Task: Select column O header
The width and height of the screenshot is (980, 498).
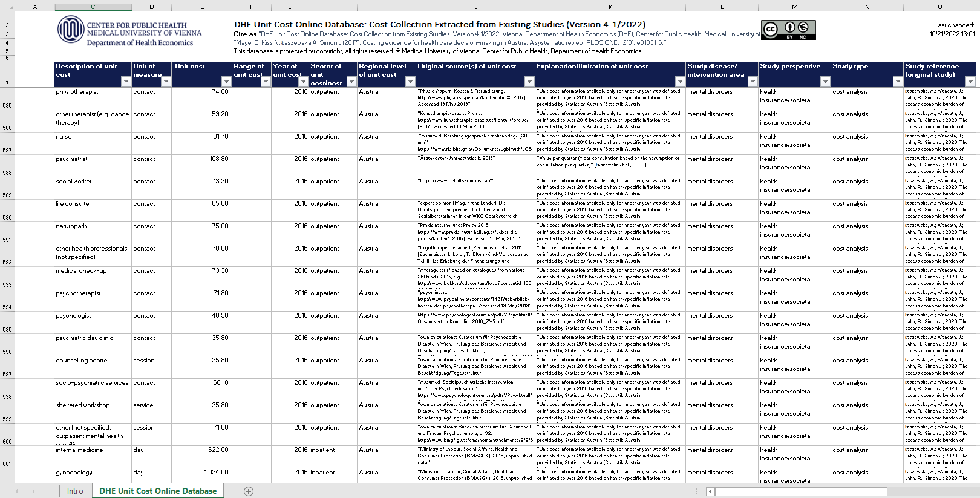Action: (x=939, y=7)
